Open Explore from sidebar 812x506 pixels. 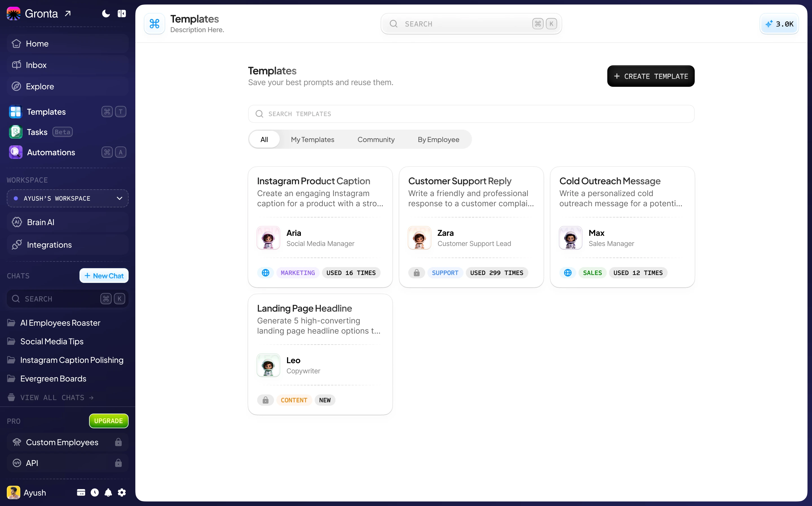68,86
